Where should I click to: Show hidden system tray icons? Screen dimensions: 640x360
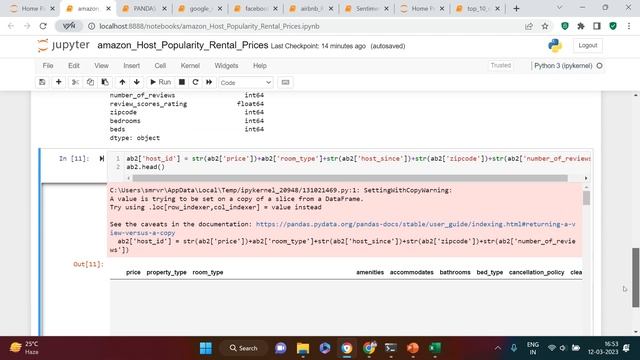498,348
